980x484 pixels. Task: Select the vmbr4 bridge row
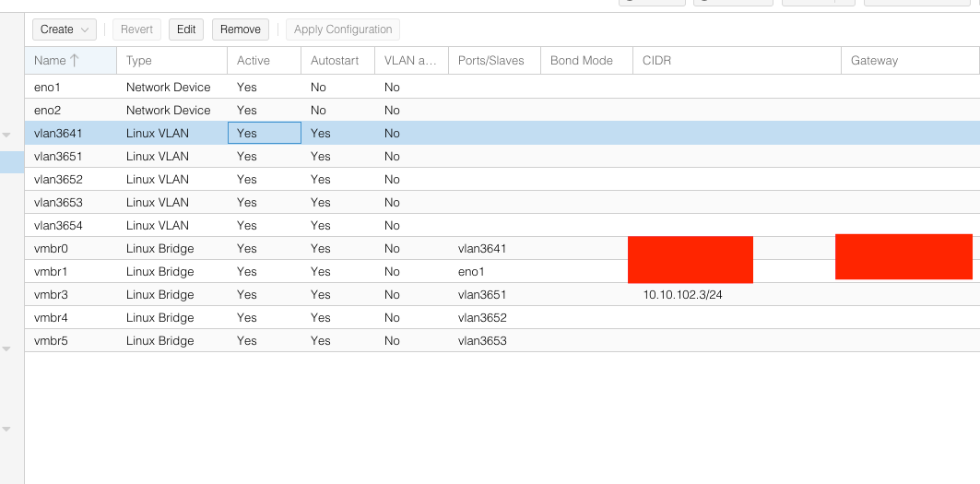[502, 318]
